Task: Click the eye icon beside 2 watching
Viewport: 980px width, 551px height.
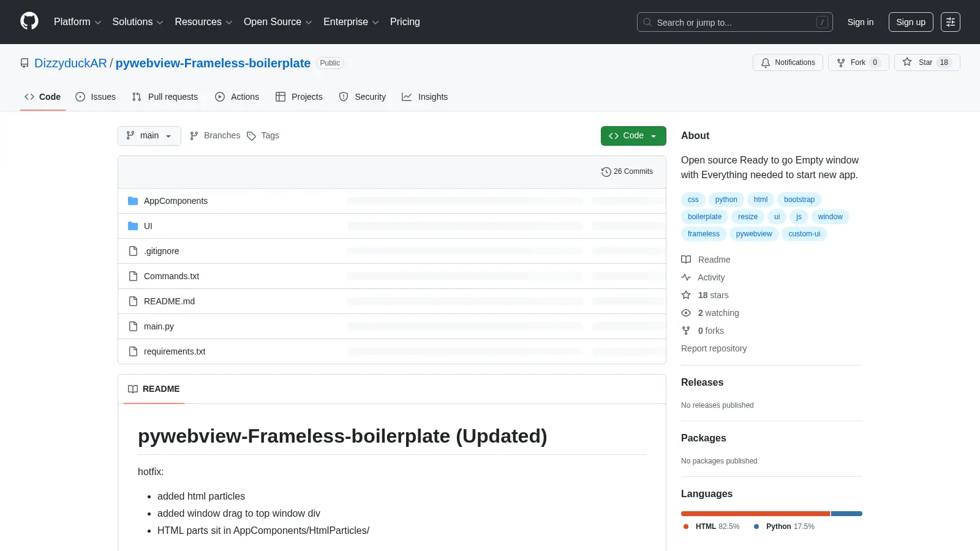Action: tap(686, 313)
